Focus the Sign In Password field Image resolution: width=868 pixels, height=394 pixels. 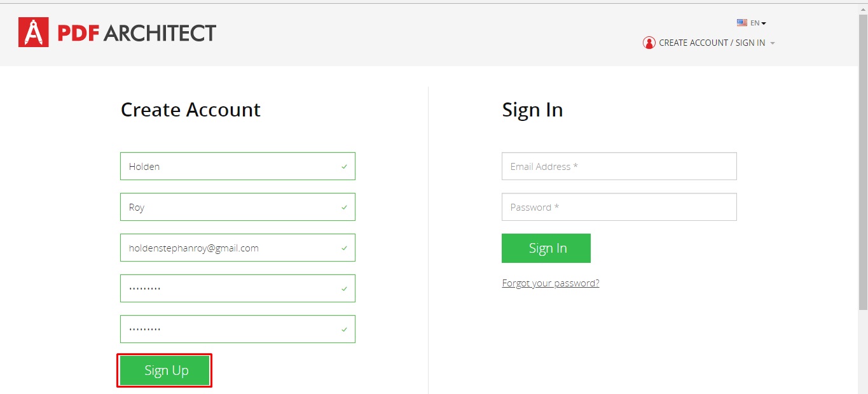619,207
